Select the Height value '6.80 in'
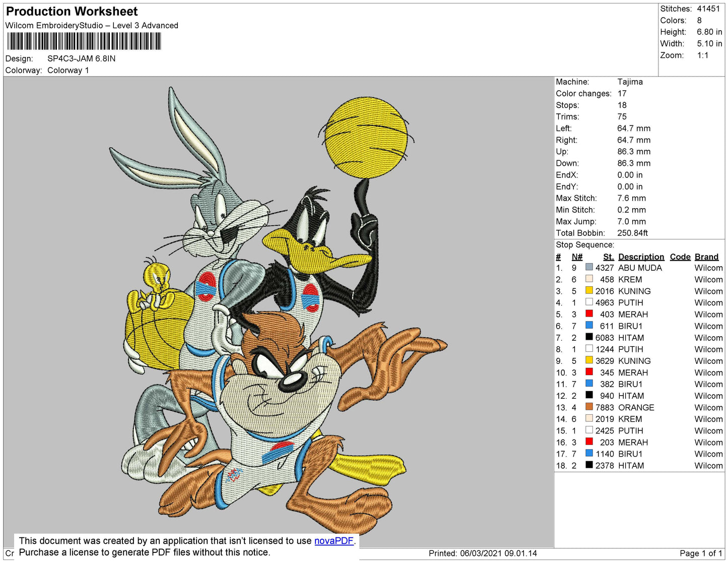This screenshot has width=728, height=563. tap(709, 32)
